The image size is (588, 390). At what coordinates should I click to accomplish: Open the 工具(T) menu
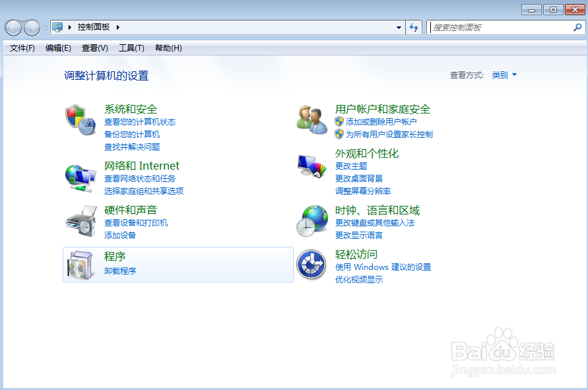pyautogui.click(x=131, y=48)
